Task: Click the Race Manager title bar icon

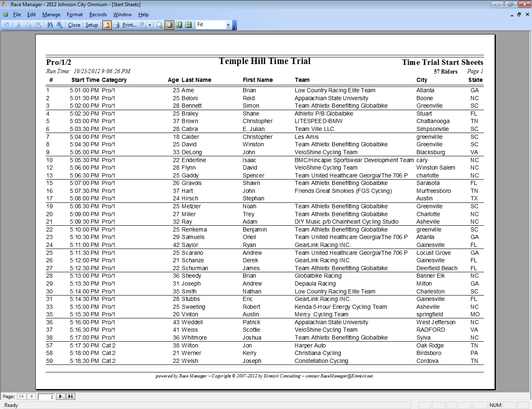Action: 5,4
